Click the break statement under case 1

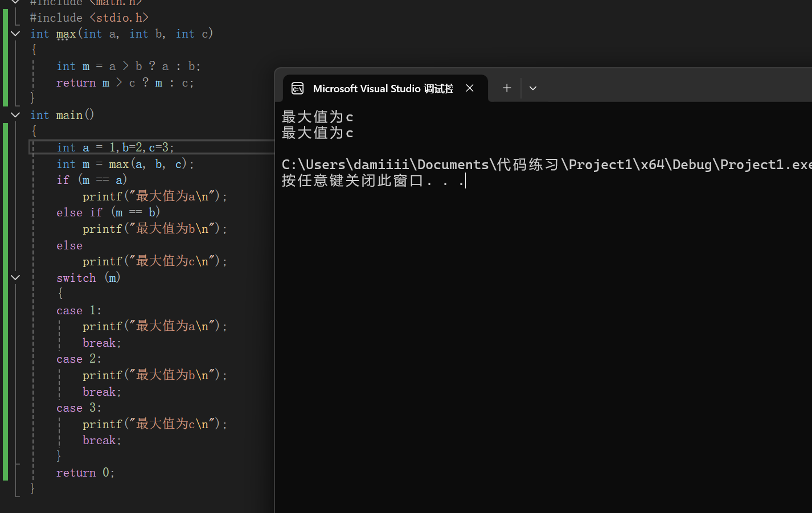(x=102, y=343)
